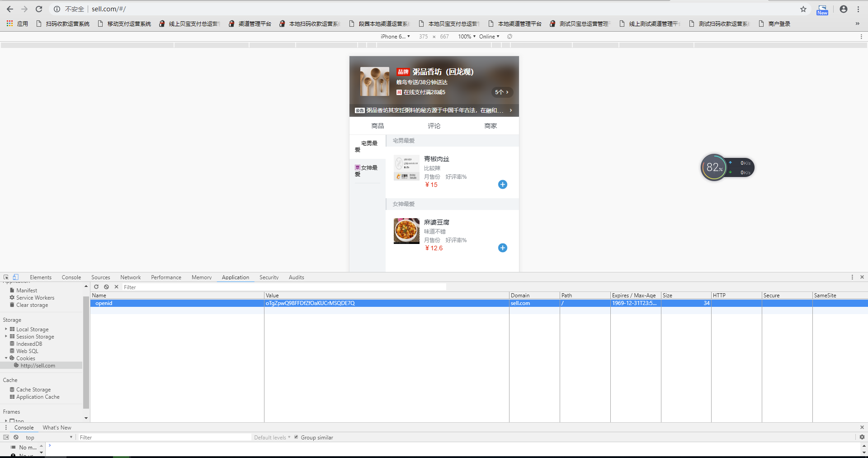Delete the selected cookie
Image resolution: width=868 pixels, height=458 pixels.
point(116,287)
